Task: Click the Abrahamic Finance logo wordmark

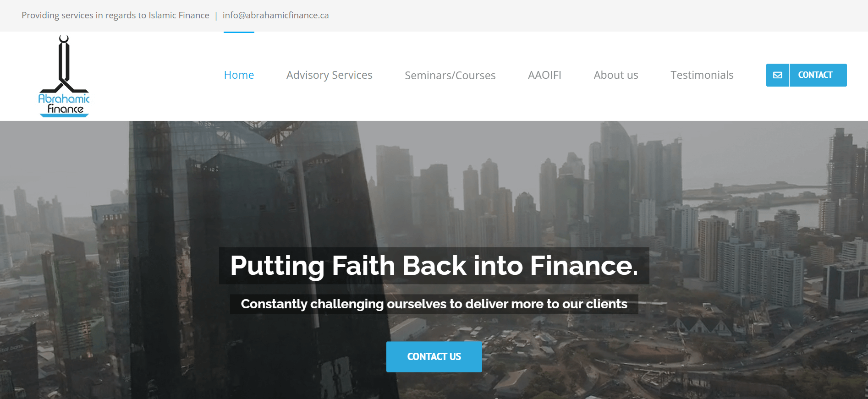Action: pos(64,104)
